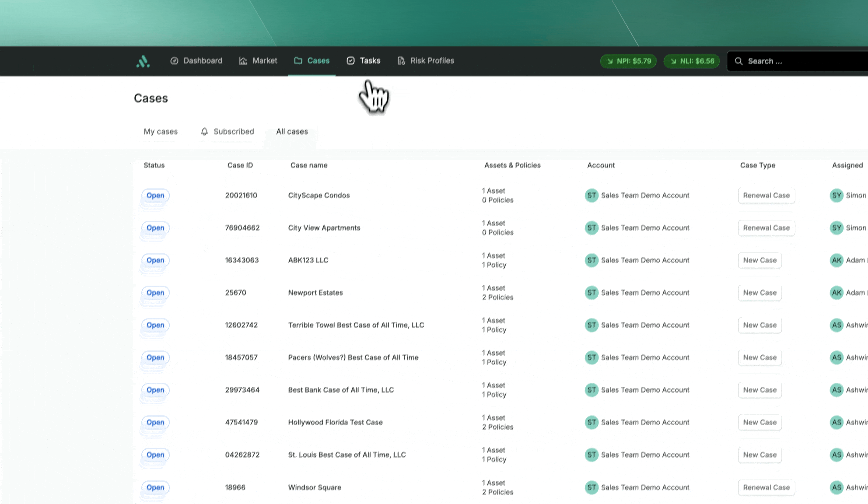Screen dimensions: 868x504
Task: Click the Subscribed bell icon
Action: (204, 132)
